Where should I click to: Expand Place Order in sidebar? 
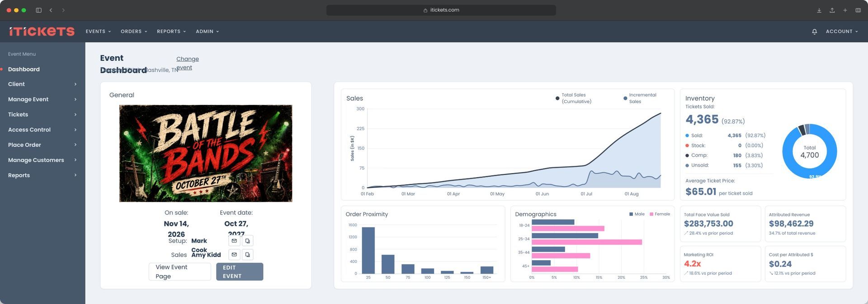tap(42, 145)
